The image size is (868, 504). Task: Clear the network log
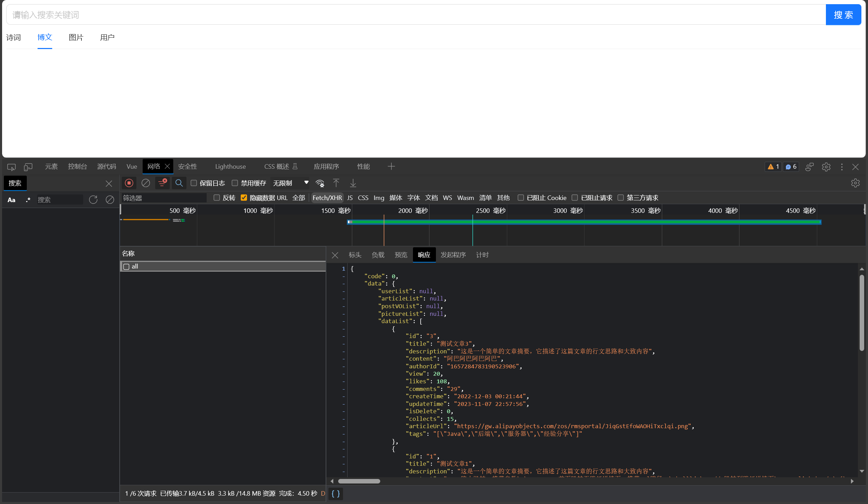(x=146, y=183)
